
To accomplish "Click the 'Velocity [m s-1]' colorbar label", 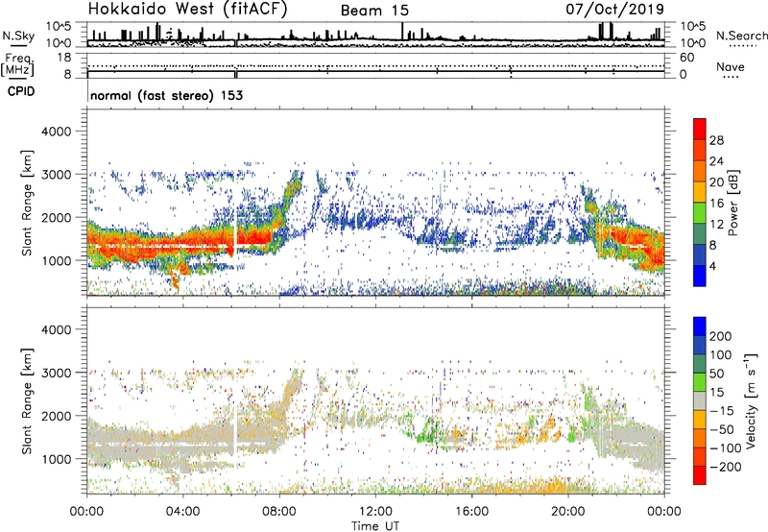I will coord(751,400).
